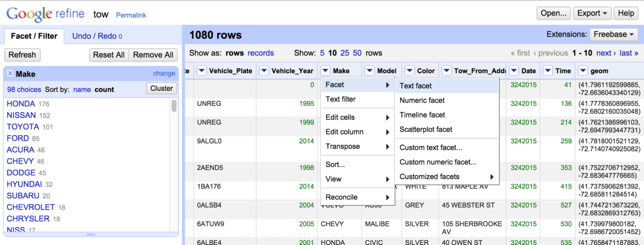This screenshot has height=245, width=644.
Task: Show 25 rows per page
Action: (x=345, y=53)
